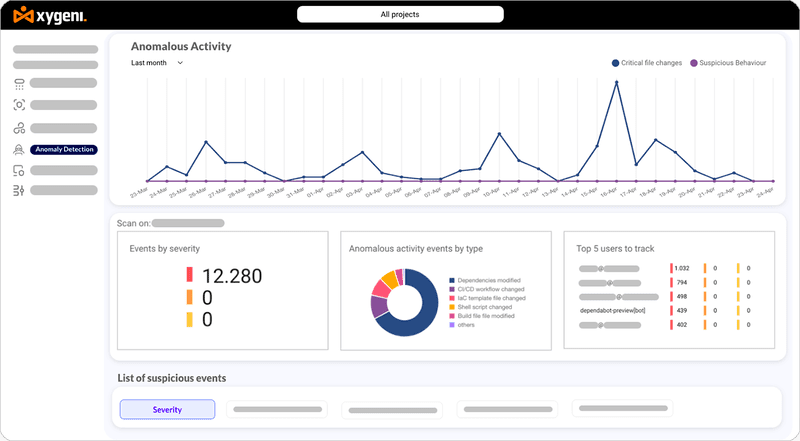Select the Severity tab
This screenshot has width=800, height=441.
pyautogui.click(x=167, y=409)
